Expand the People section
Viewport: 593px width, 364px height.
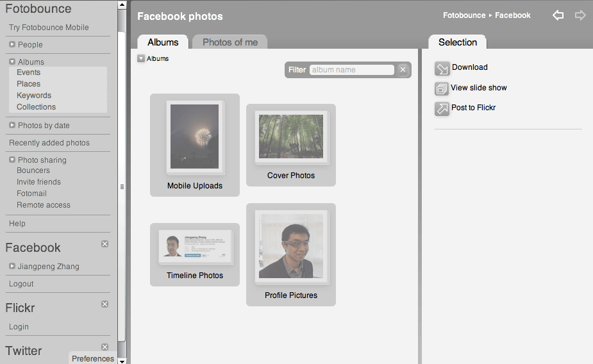pos(12,45)
